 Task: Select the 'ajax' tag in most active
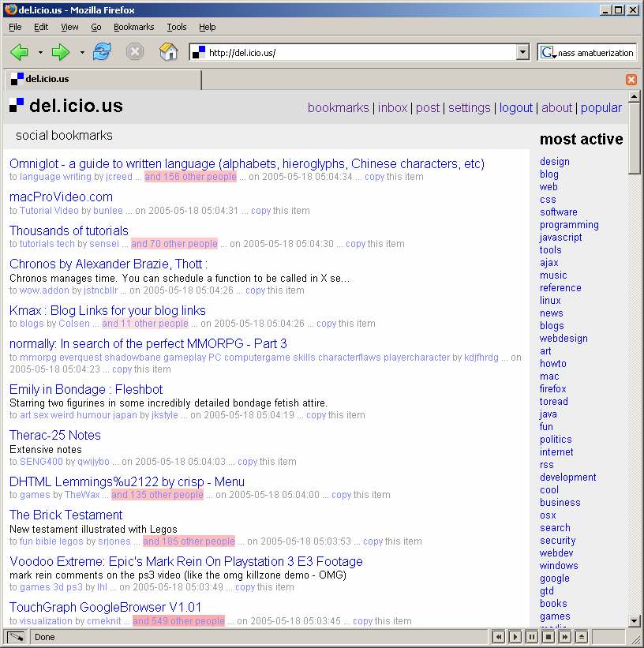click(549, 263)
